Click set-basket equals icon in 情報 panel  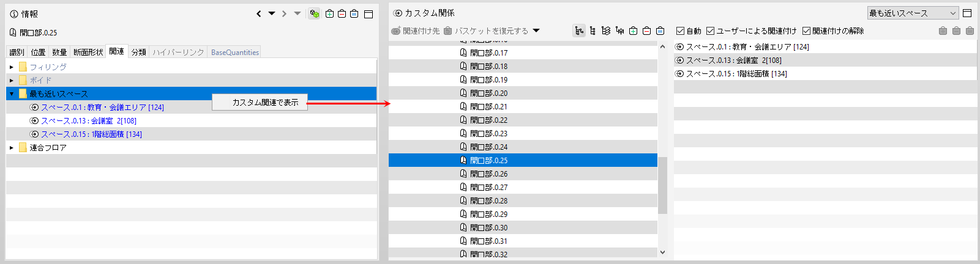coord(354,13)
